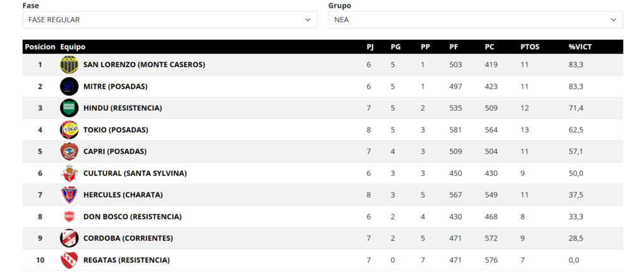The width and height of the screenshot is (644, 276).
Task: Click the Cordoba Corrientes team logo
Action: point(69,238)
